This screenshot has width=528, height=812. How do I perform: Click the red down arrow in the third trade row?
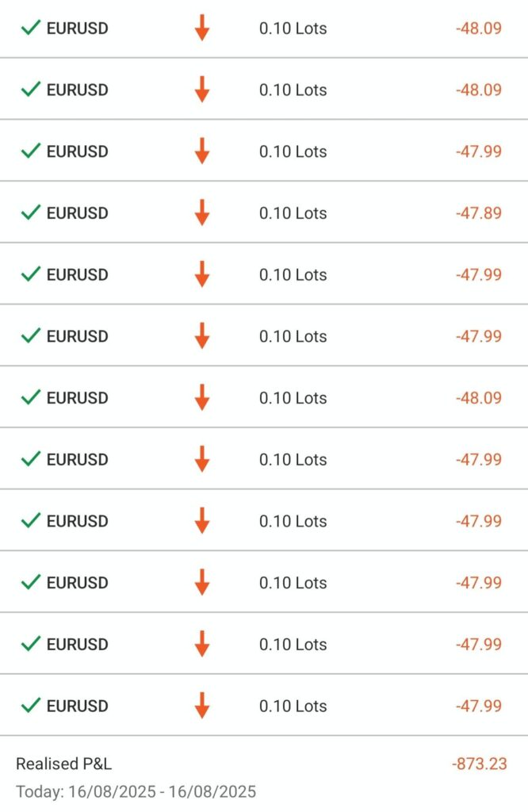point(202,151)
